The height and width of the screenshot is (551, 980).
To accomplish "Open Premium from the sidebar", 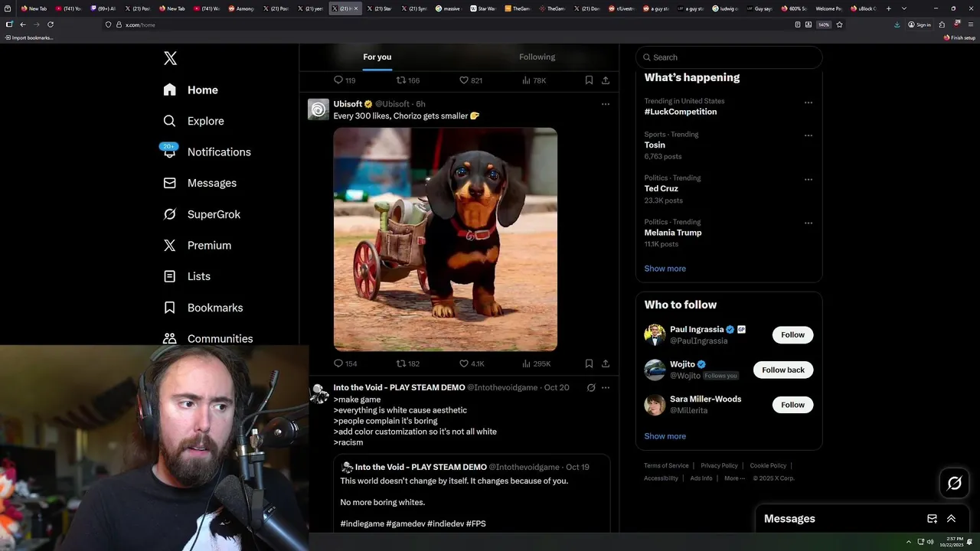I will point(197,245).
